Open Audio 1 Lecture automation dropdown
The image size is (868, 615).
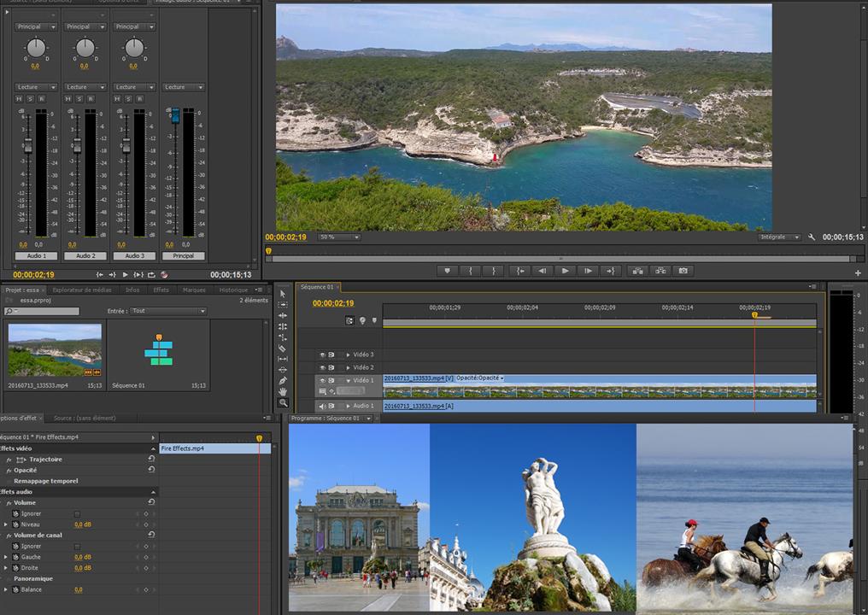click(36, 87)
